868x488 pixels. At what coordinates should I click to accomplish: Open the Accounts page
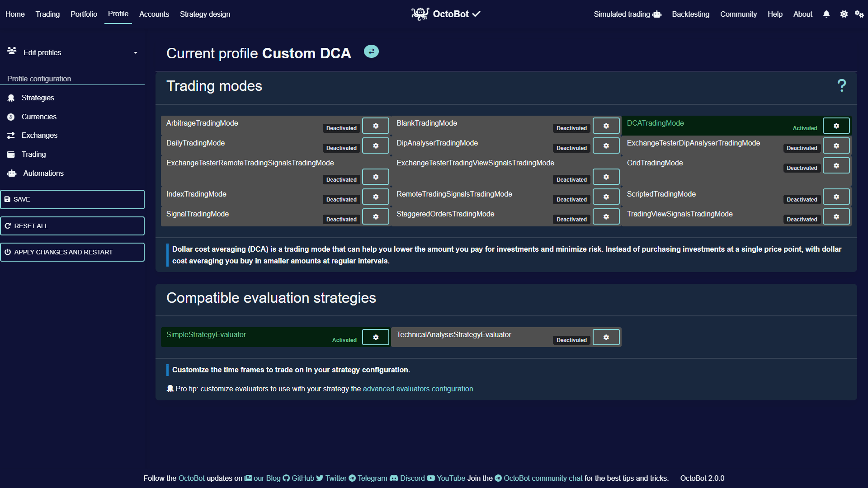coord(154,14)
